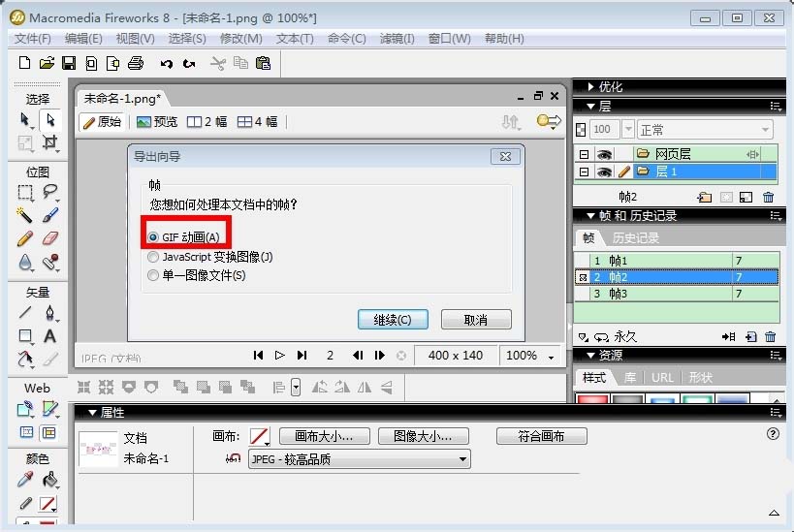Select the Marquee tool
This screenshot has width=794, height=532.
(25, 192)
